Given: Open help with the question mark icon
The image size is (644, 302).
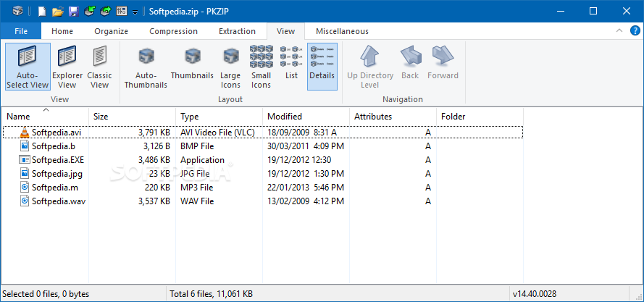Looking at the screenshot, I should pos(635,31).
